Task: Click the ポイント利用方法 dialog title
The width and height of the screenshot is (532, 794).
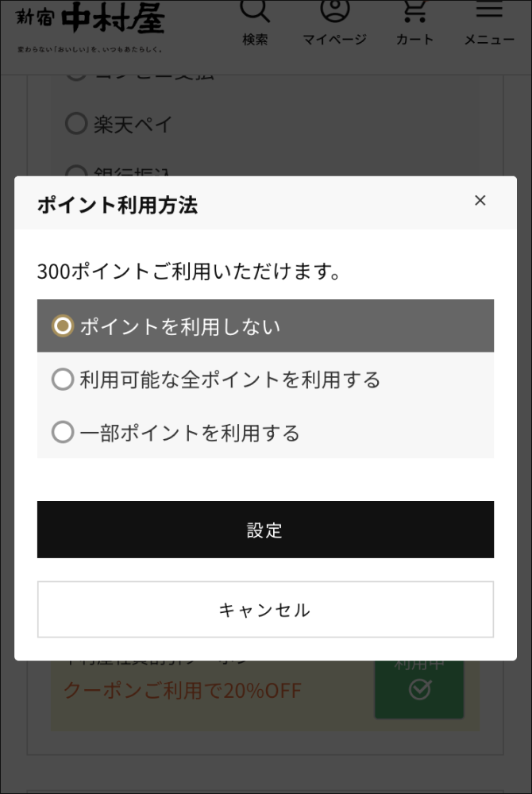Action: [118, 205]
